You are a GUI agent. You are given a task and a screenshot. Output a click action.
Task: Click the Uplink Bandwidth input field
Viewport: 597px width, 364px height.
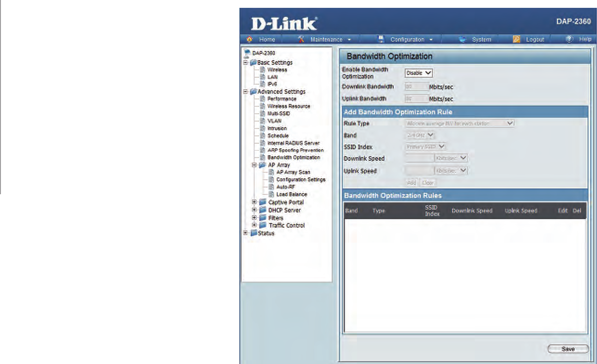416,99
